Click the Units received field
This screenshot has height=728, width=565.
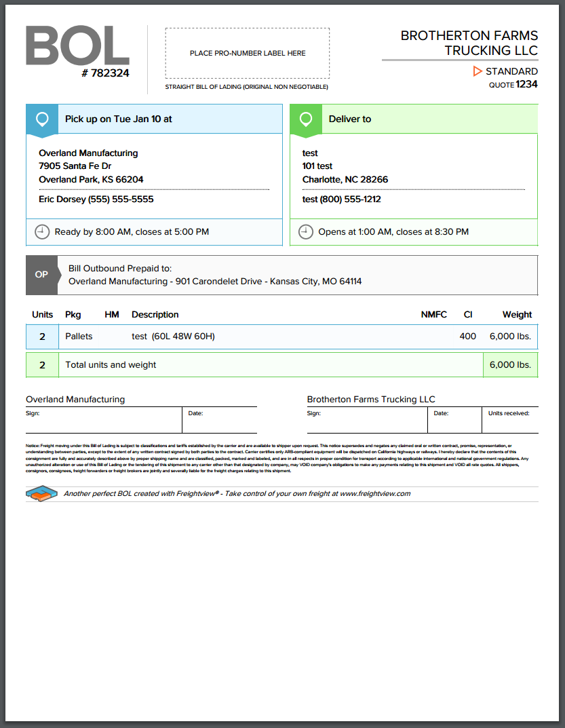[x=510, y=420]
